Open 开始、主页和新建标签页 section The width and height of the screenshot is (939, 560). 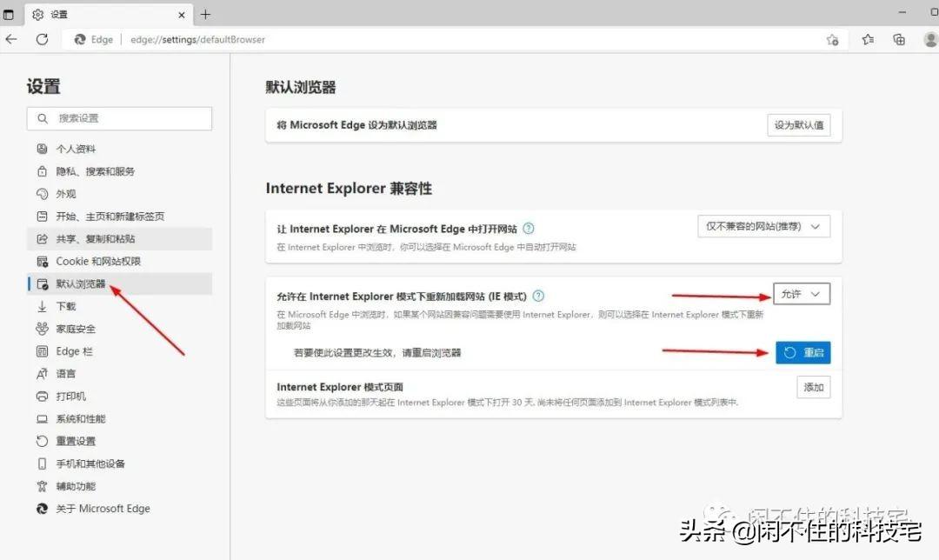(119, 217)
